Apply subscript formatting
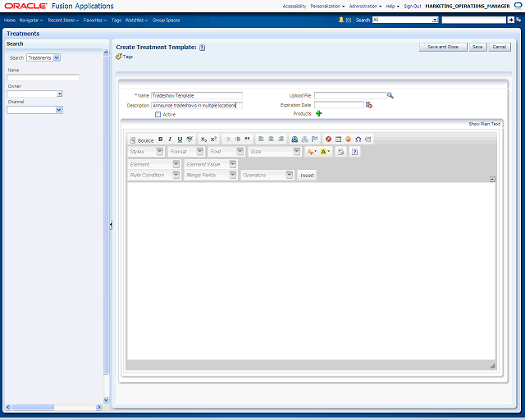 coord(203,139)
